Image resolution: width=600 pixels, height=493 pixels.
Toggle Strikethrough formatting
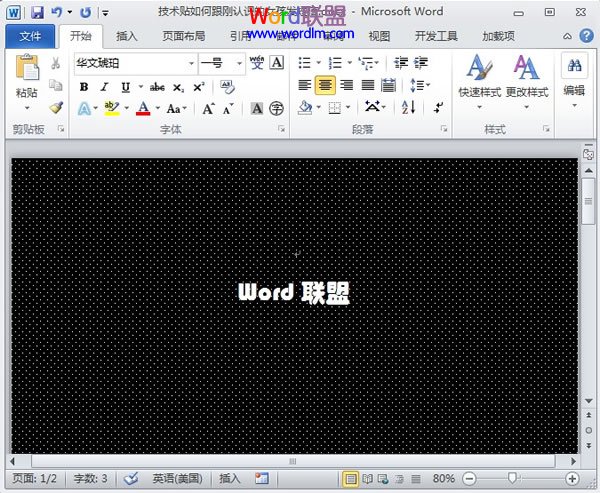click(x=157, y=87)
